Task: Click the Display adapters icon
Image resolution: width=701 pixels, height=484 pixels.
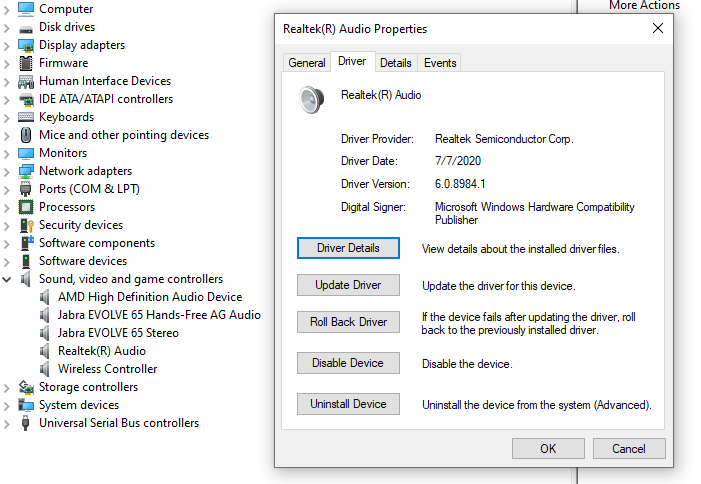Action: (25, 45)
